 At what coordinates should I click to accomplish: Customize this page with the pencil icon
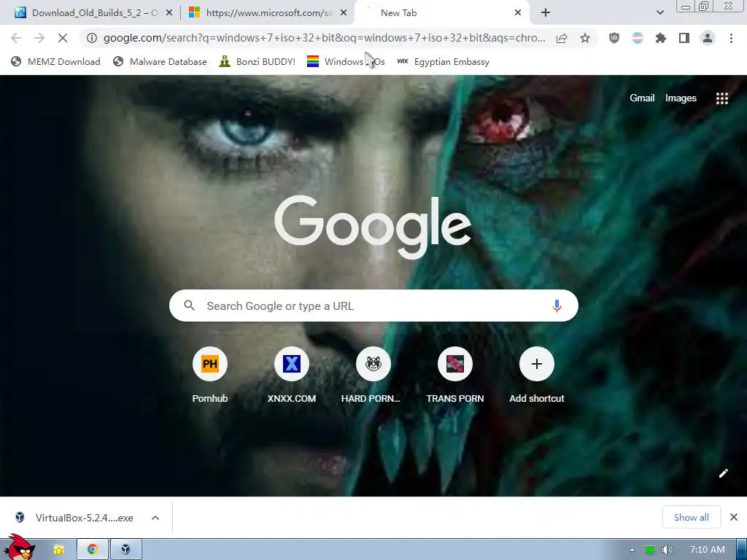[723, 473]
